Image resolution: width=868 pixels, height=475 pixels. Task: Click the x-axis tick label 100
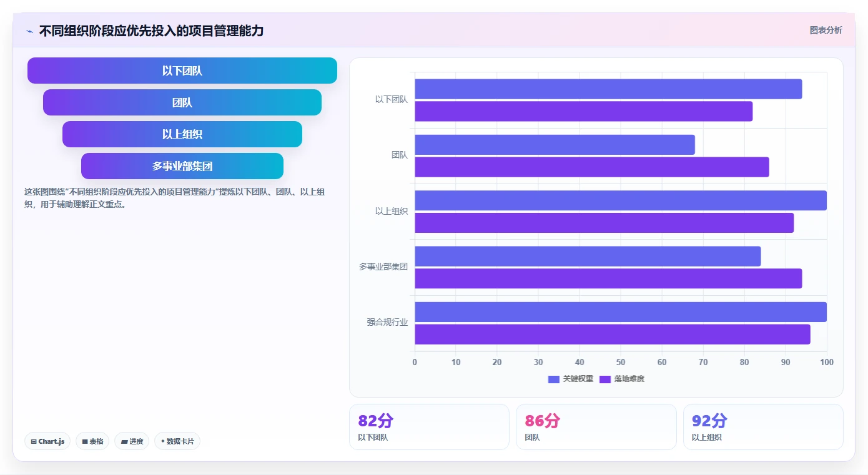(826, 363)
